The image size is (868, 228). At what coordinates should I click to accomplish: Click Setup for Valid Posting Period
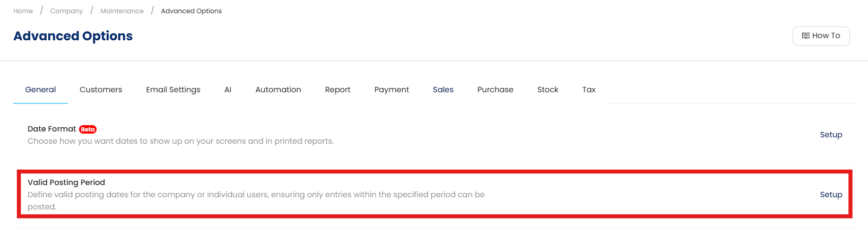[x=831, y=195]
